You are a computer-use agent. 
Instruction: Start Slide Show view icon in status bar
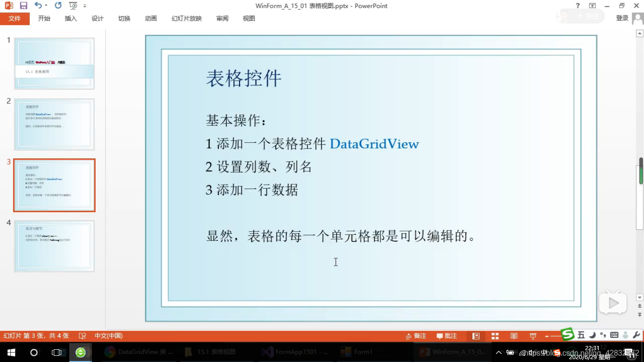click(x=533, y=336)
